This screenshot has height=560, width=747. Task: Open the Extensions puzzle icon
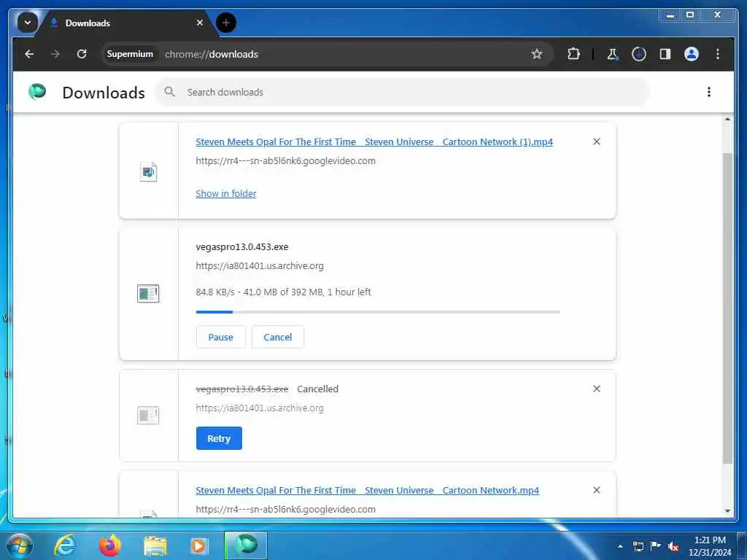pyautogui.click(x=573, y=54)
